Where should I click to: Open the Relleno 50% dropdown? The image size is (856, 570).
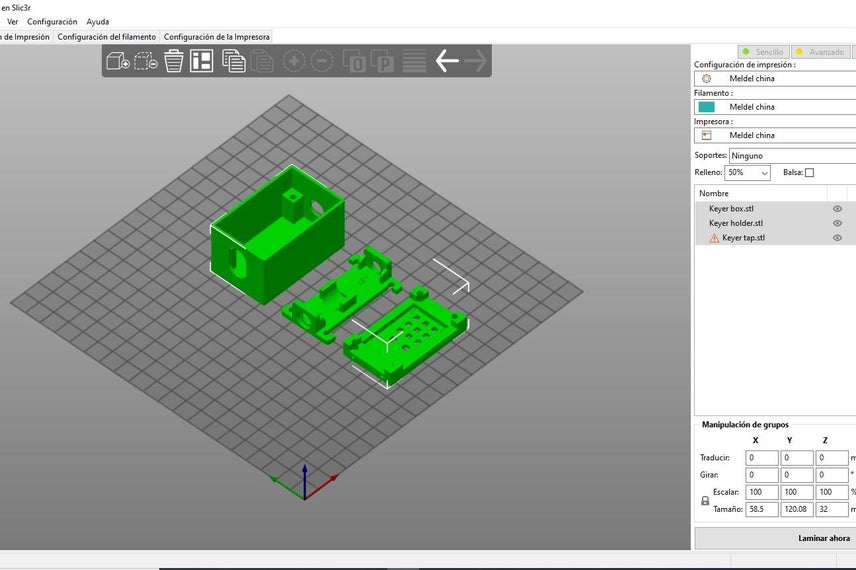tap(747, 173)
